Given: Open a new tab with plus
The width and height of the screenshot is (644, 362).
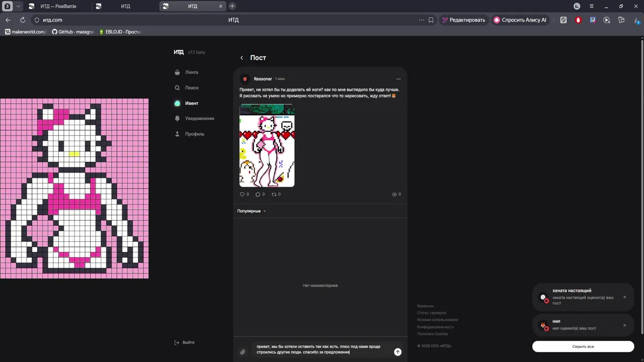Looking at the screenshot, I should tap(232, 6).
